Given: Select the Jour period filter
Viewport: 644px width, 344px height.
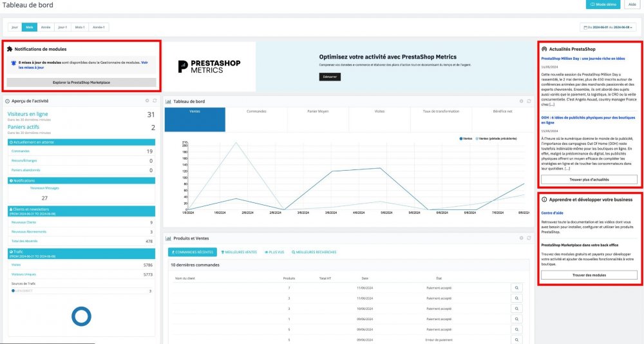Looking at the screenshot, I should pyautogui.click(x=15, y=27).
